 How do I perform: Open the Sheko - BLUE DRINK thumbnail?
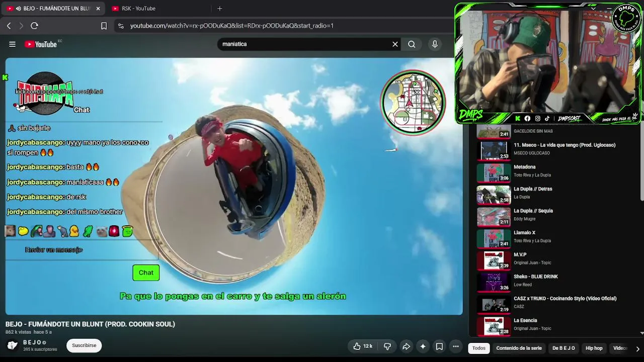tap(494, 283)
